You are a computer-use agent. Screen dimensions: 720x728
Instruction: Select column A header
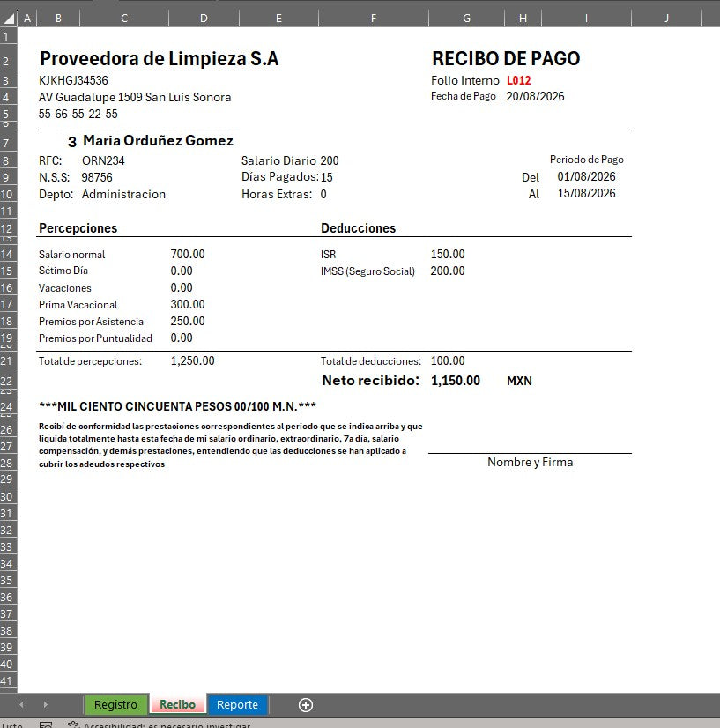[27, 19]
